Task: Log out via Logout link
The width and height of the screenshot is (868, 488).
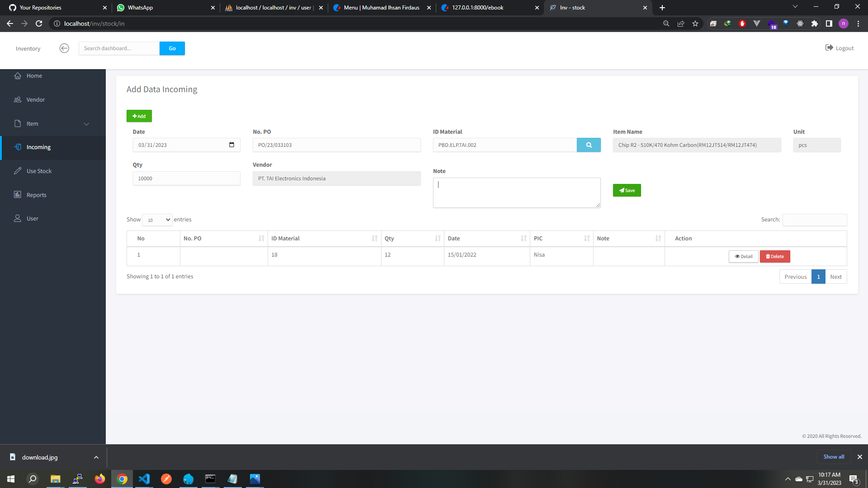Action: tap(840, 48)
